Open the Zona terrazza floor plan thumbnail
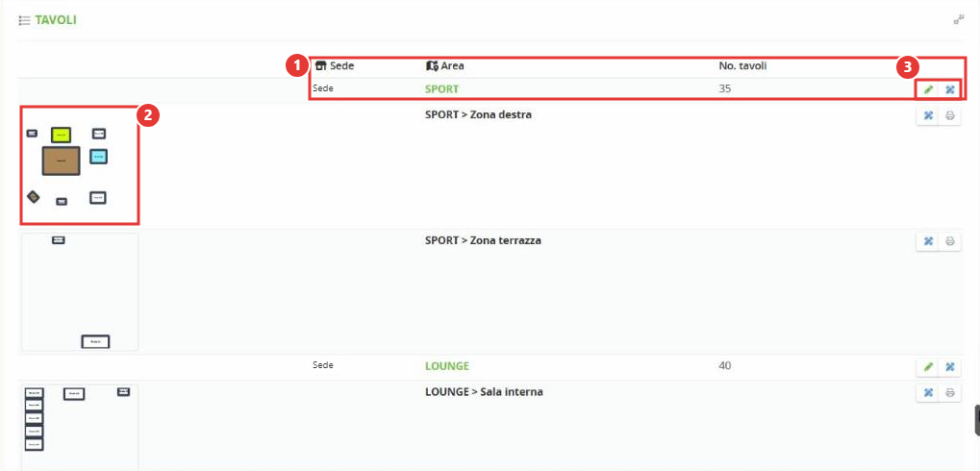 80,291
